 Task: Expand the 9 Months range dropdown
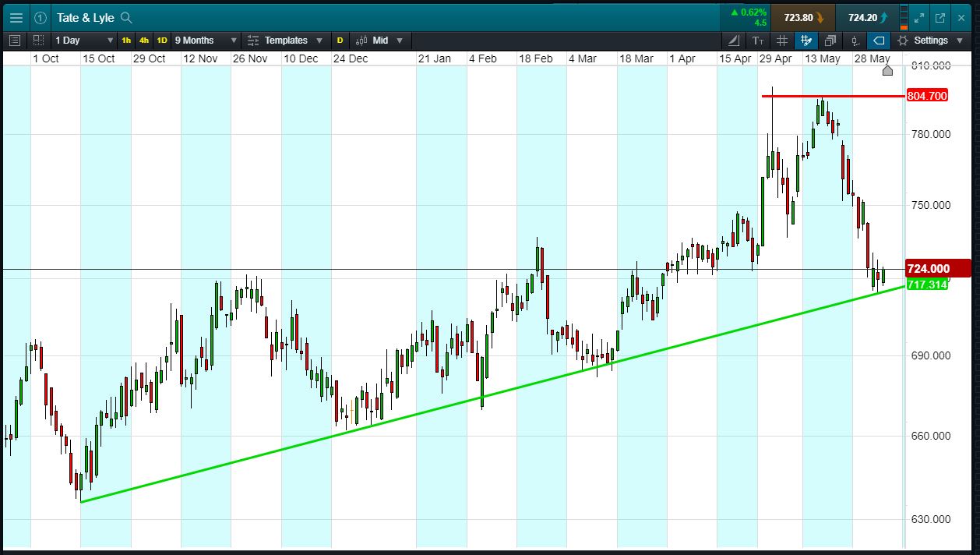tap(206, 41)
